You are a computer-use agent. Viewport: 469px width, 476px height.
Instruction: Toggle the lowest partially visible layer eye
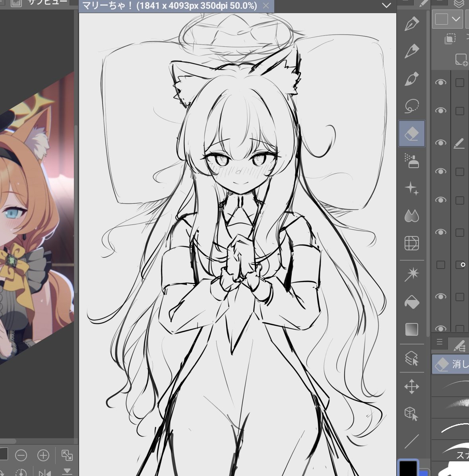tap(440, 328)
